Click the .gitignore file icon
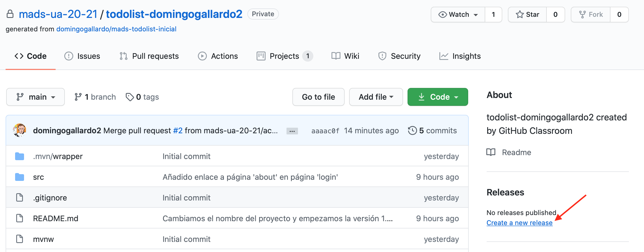This screenshot has height=252, width=644. tap(20, 197)
